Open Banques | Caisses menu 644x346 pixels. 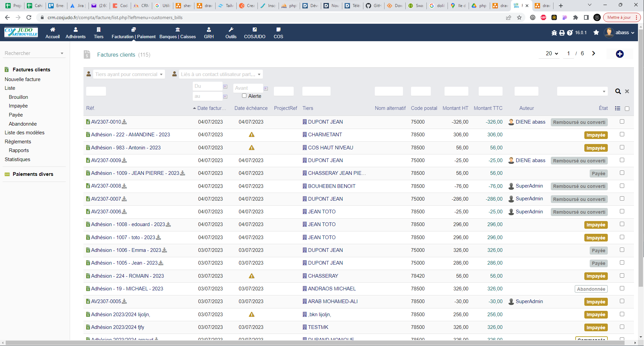tap(177, 33)
